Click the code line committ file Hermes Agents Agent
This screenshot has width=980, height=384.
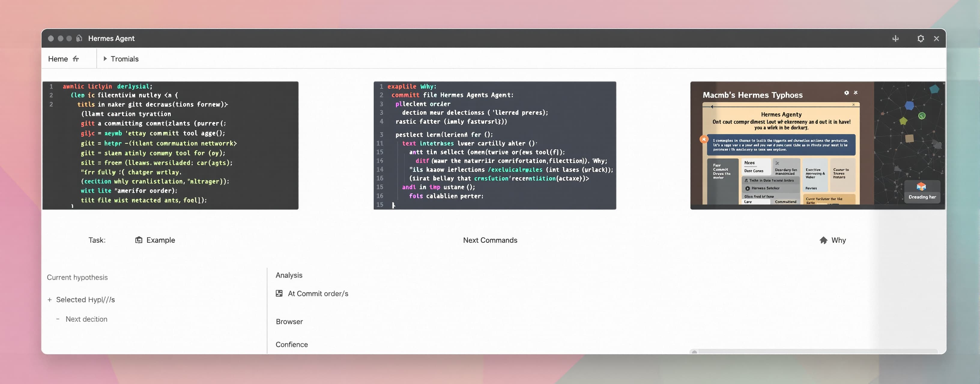pyautogui.click(x=452, y=95)
